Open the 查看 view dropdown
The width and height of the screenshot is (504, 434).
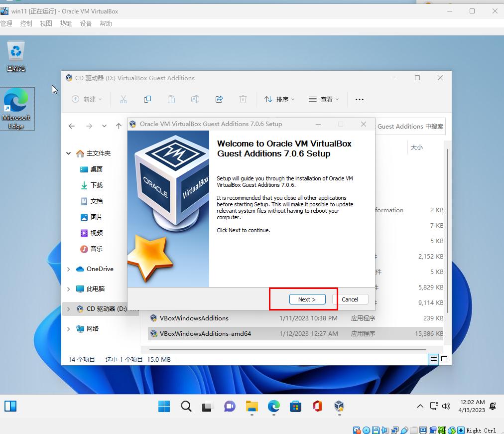[x=323, y=99]
